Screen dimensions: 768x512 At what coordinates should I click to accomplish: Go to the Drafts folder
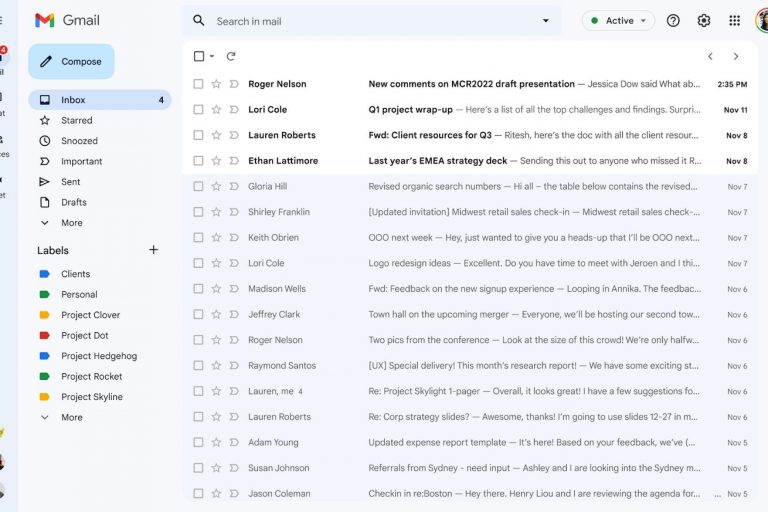[x=73, y=202]
